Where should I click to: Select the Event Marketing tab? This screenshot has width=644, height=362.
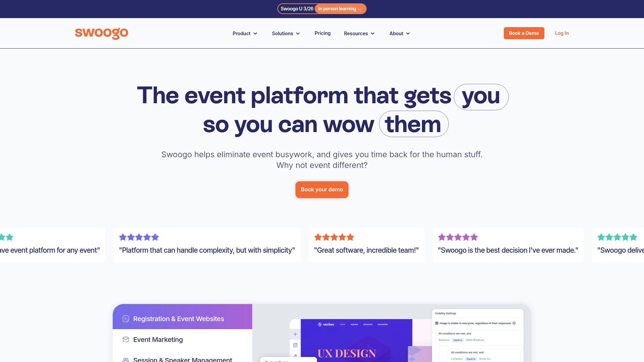(x=158, y=340)
